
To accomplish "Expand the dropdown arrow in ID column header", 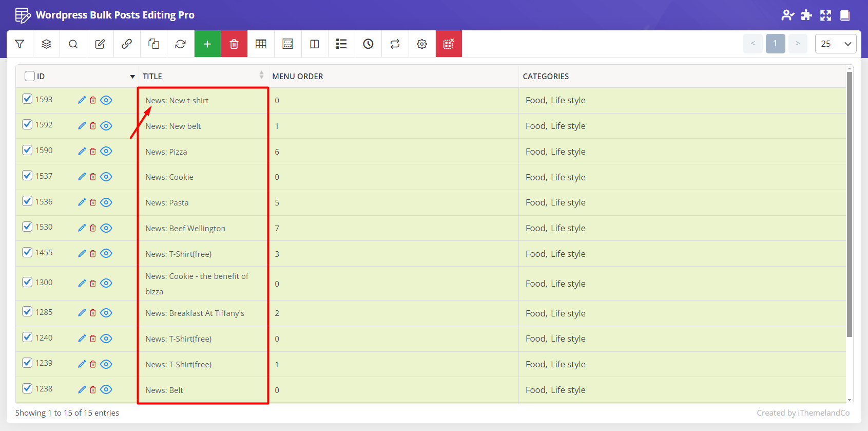I will [132, 77].
